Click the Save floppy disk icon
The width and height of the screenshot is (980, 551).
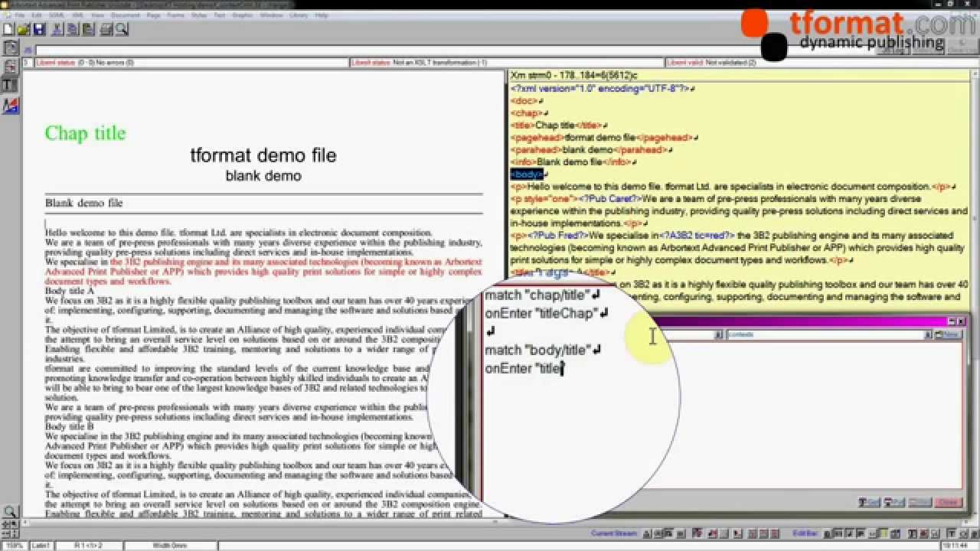point(38,29)
